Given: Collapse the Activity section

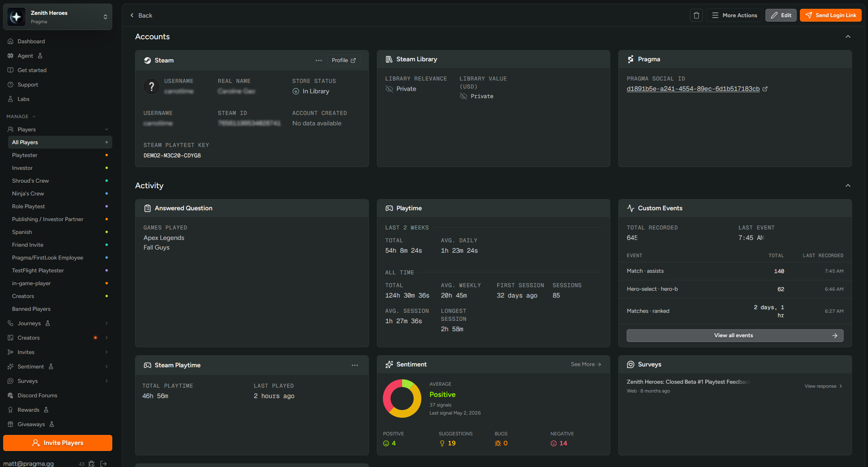Looking at the screenshot, I should [848, 185].
